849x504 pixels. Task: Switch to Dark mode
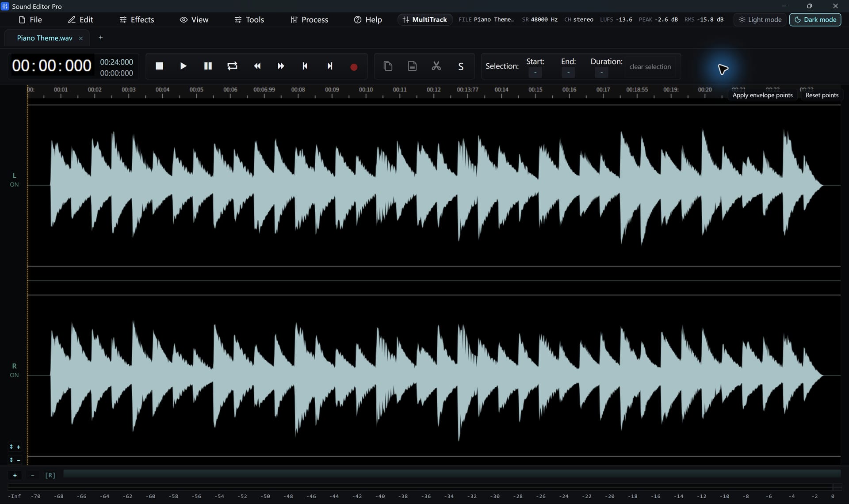815,19
